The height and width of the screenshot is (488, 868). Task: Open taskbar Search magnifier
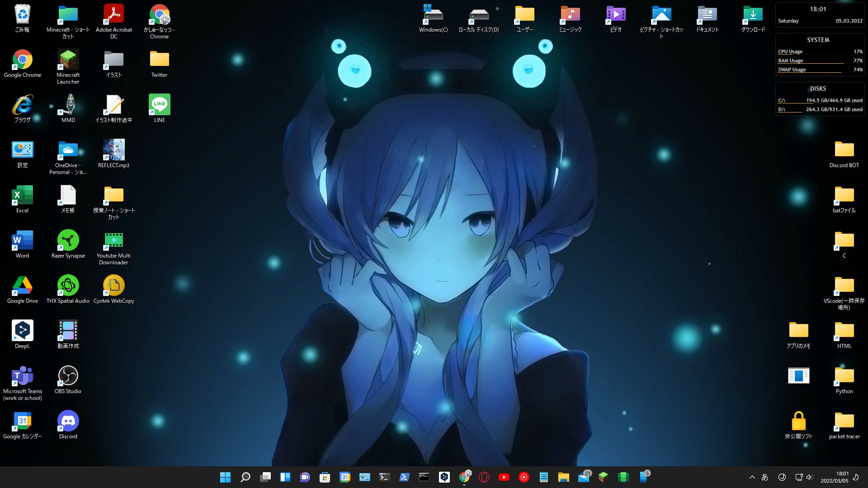(245, 477)
